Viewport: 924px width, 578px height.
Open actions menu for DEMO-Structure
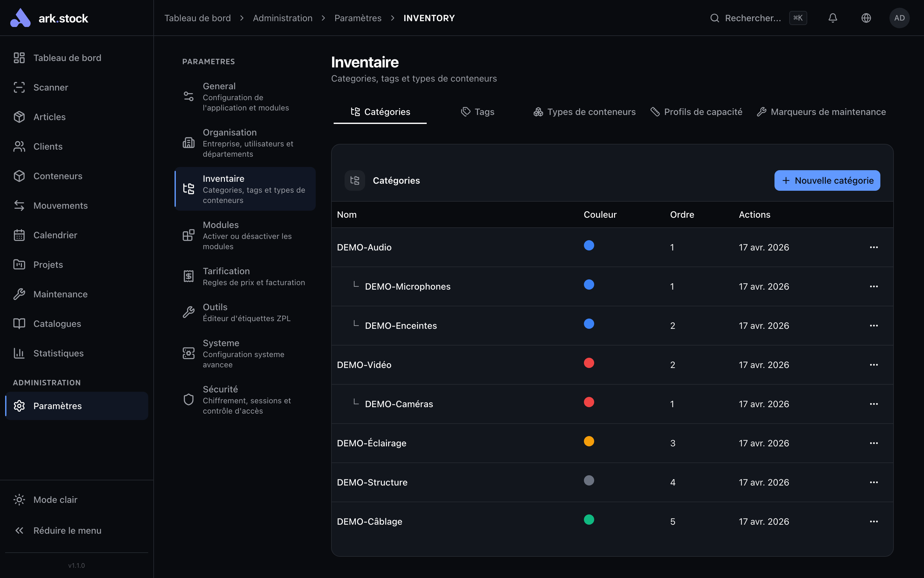pos(874,482)
